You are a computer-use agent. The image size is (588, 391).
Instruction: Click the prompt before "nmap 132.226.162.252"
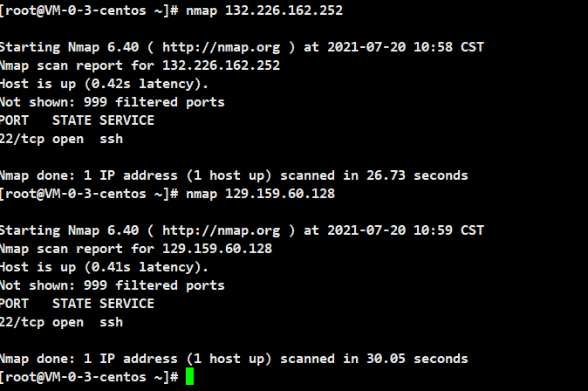pos(90,10)
